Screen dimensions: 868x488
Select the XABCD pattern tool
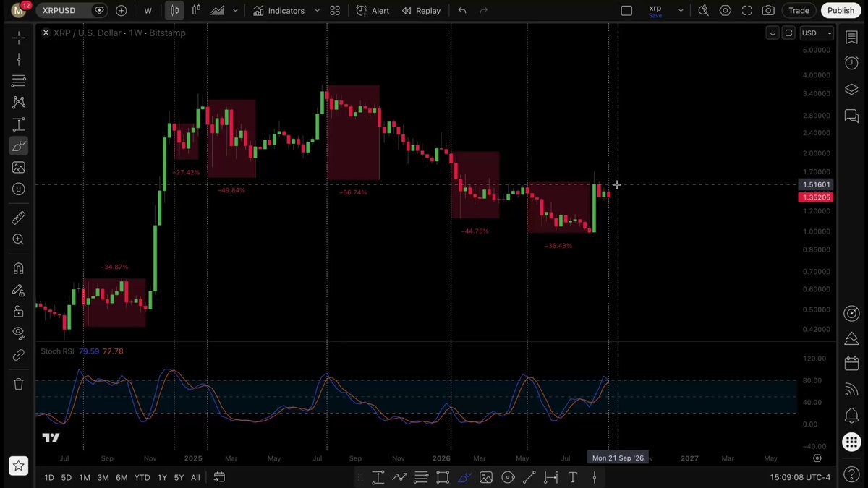click(19, 103)
